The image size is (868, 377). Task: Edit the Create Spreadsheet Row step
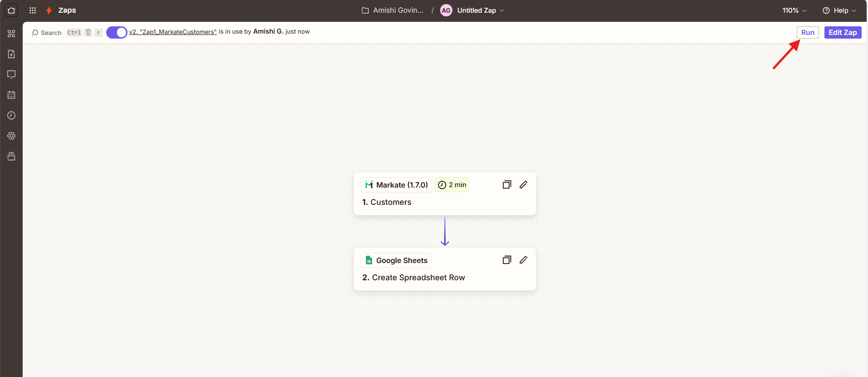click(524, 260)
